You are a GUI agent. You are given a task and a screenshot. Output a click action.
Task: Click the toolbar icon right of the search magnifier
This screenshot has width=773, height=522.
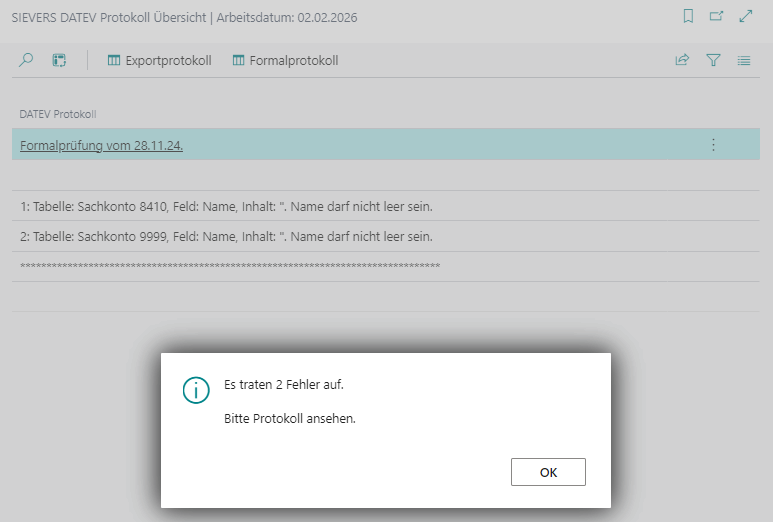pyautogui.click(x=59, y=60)
